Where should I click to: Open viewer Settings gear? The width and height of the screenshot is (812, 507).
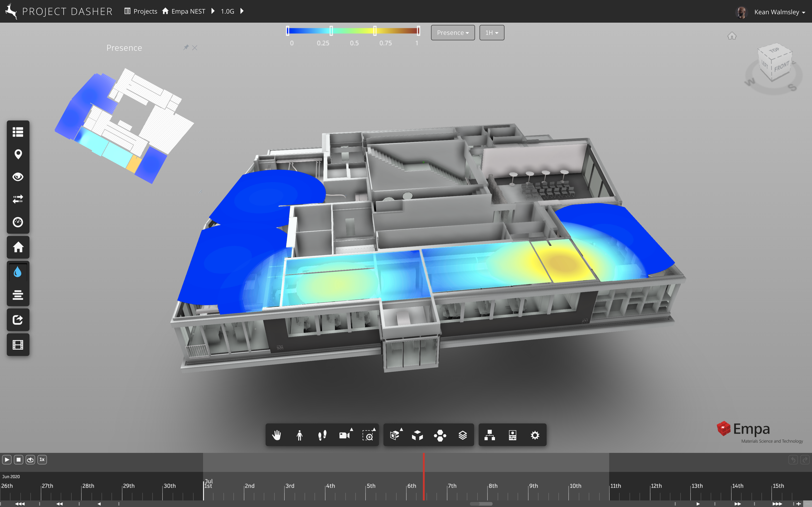point(535,435)
